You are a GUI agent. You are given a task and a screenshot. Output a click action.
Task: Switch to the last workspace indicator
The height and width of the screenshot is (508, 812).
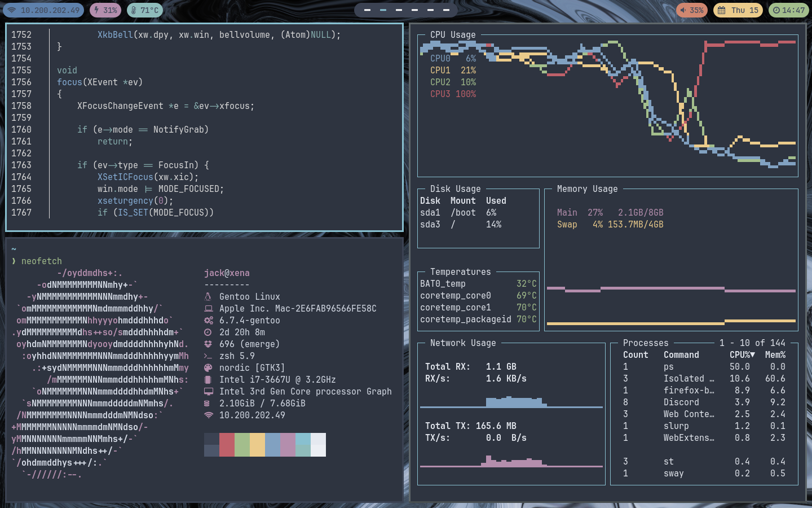tap(446, 10)
